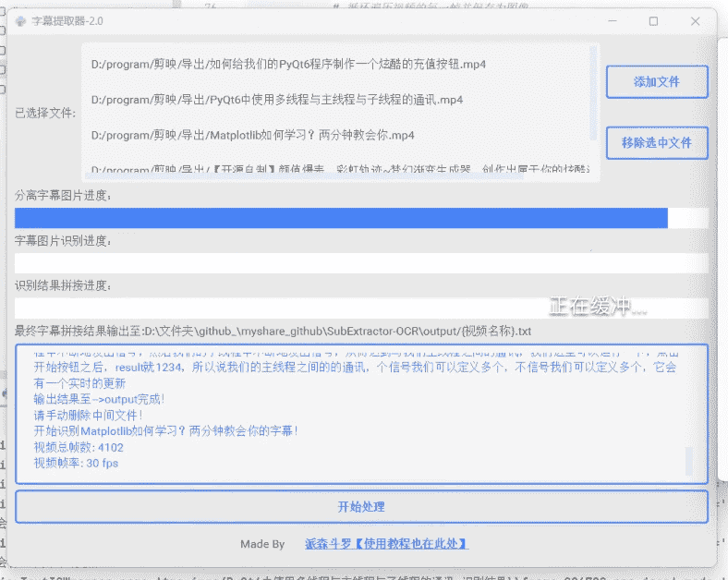Click the log output area scrollbar

tap(688, 460)
